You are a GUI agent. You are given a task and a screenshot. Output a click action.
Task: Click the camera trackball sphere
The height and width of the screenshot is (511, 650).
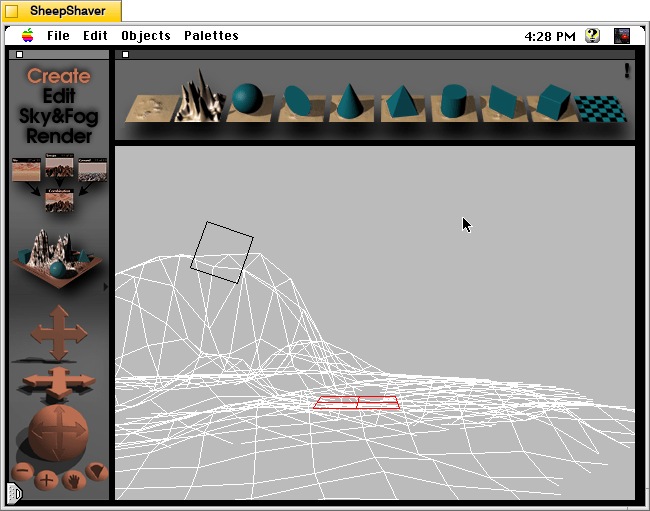click(58, 433)
